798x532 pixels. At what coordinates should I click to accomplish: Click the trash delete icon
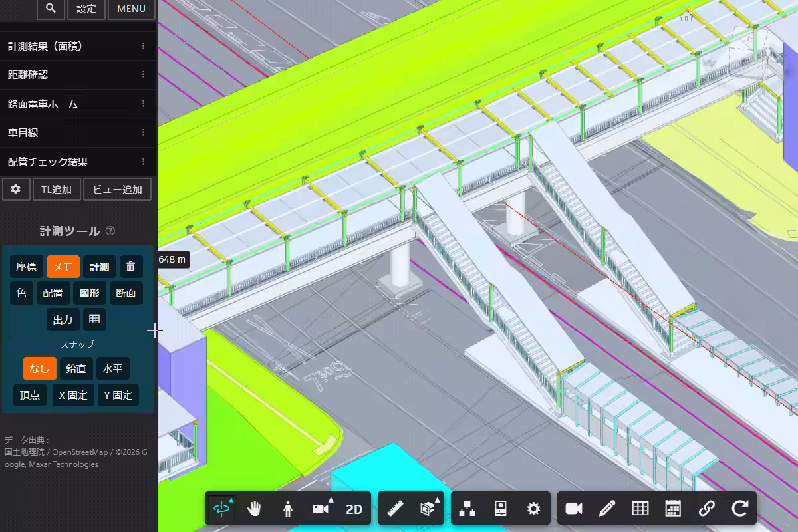click(x=131, y=267)
